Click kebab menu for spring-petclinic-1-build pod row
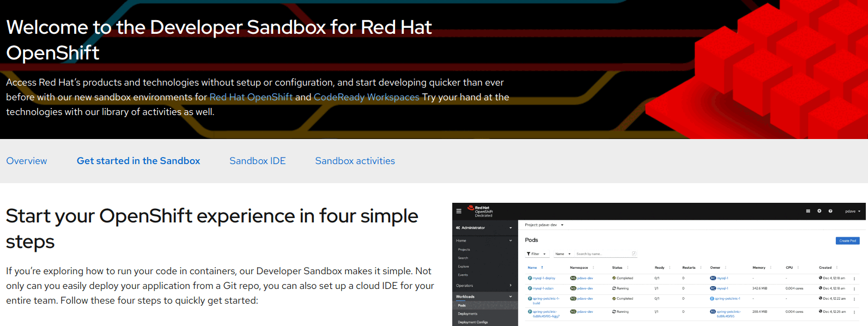Image resolution: width=868 pixels, height=326 pixels. pos(854,299)
